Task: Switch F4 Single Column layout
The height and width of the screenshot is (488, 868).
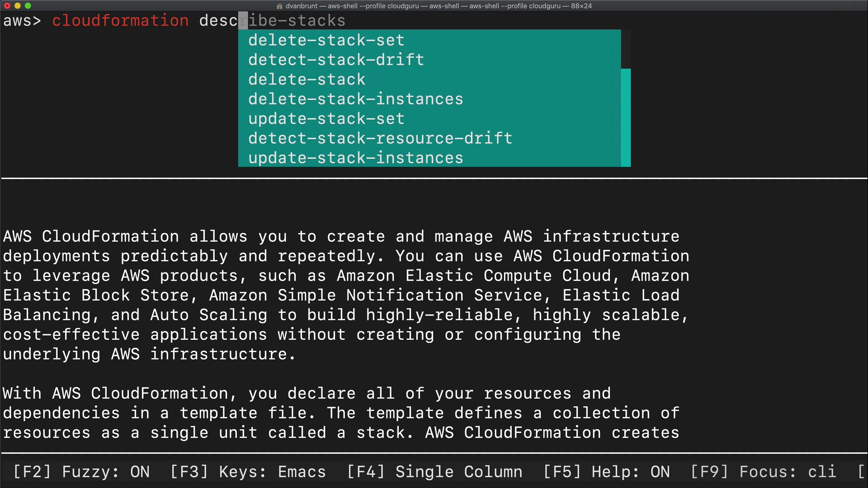Action: click(434, 472)
